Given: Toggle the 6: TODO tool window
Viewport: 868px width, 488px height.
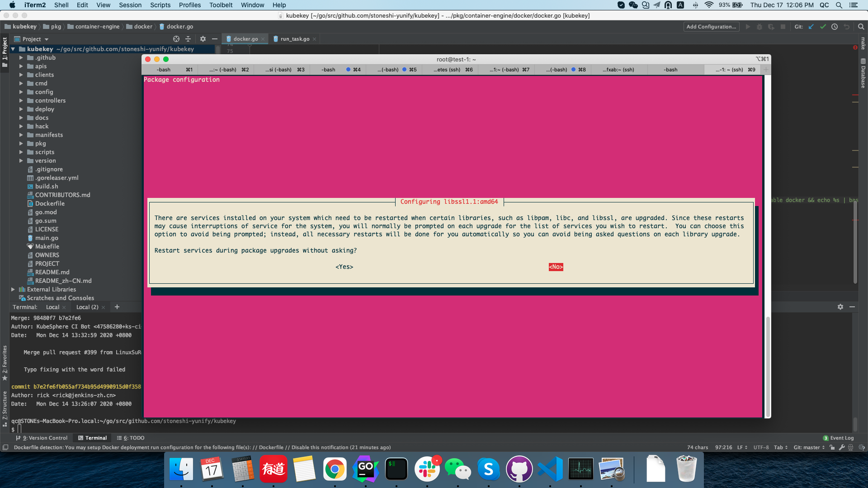Looking at the screenshot, I should click(x=131, y=438).
